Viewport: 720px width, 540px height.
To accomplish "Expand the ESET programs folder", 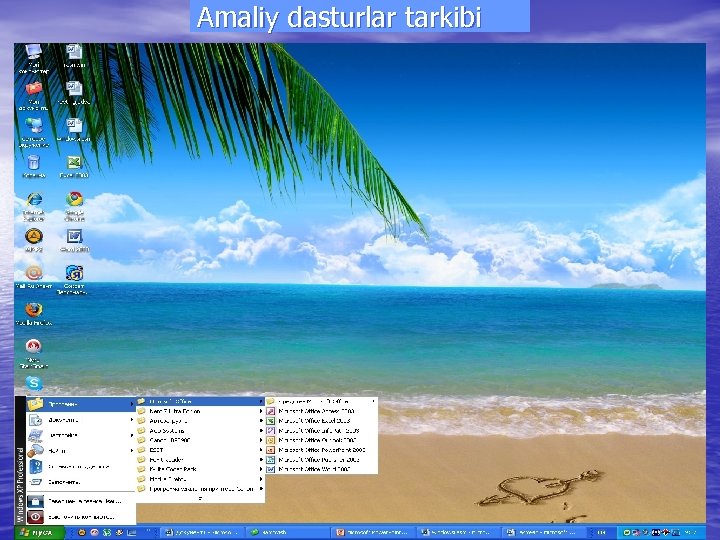I will click(x=201, y=450).
